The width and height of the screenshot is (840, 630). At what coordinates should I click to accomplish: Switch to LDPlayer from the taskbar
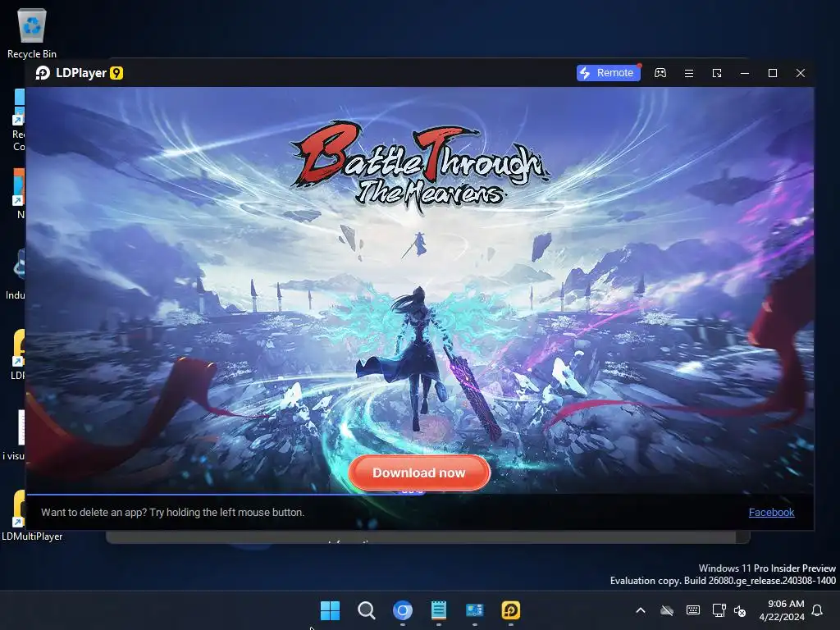coord(510,610)
